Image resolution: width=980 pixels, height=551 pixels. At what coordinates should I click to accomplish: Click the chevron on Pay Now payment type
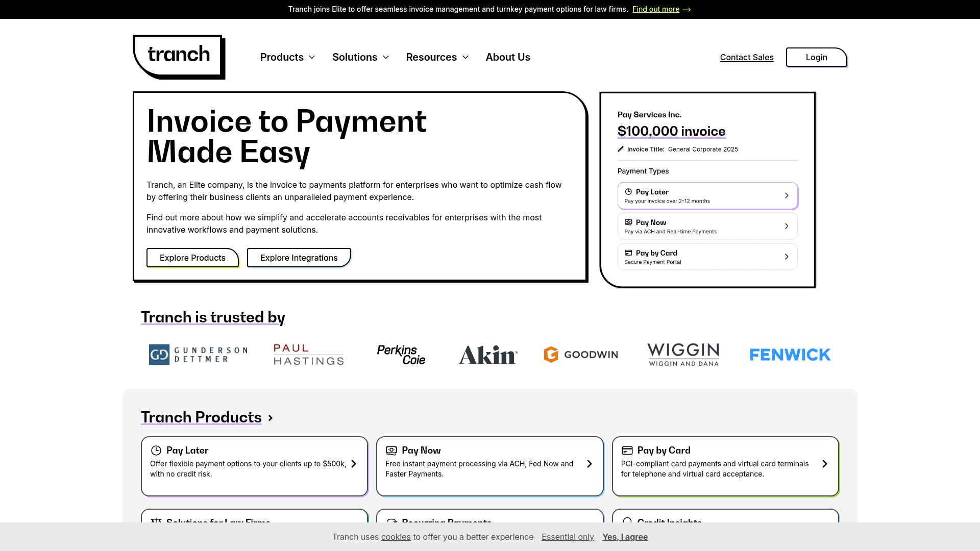pyautogui.click(x=787, y=226)
